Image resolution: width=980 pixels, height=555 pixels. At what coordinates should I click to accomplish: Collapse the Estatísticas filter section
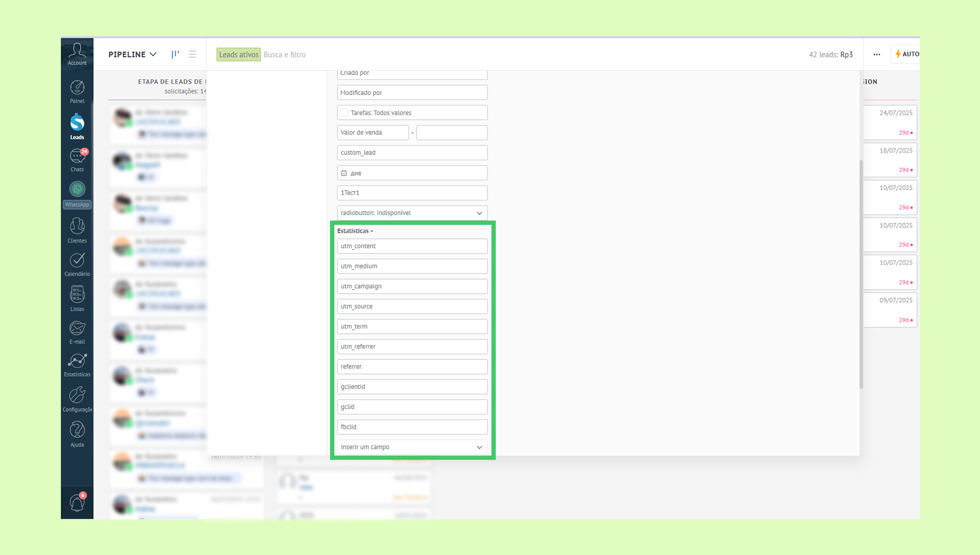coord(355,231)
